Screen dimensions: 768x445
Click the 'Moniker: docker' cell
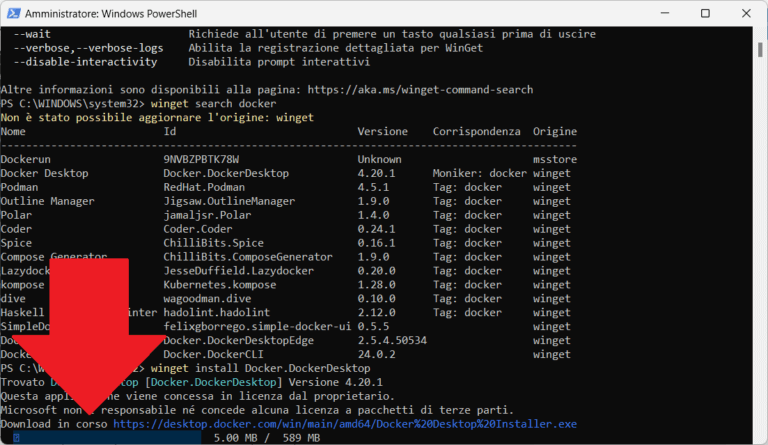[x=480, y=173]
